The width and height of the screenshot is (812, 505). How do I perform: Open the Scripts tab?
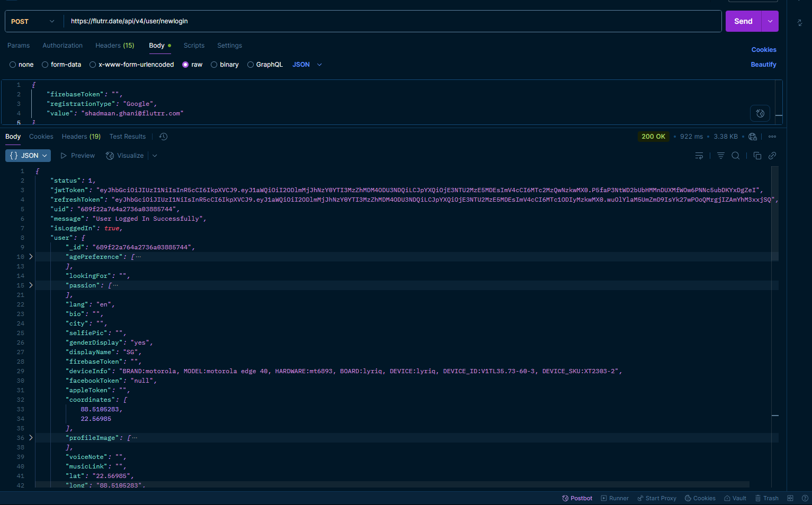pos(194,46)
